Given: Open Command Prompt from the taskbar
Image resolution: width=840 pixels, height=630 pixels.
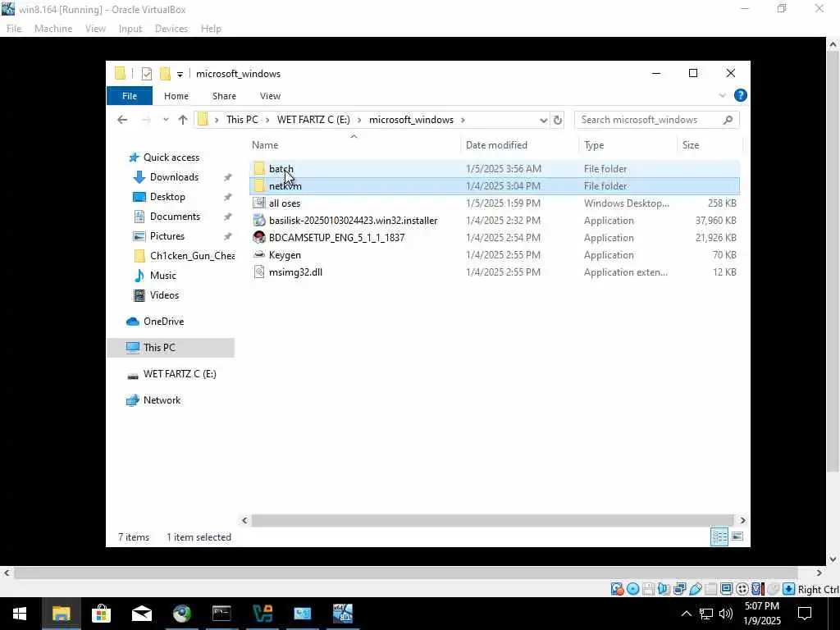Looking at the screenshot, I should pyautogui.click(x=221, y=614).
